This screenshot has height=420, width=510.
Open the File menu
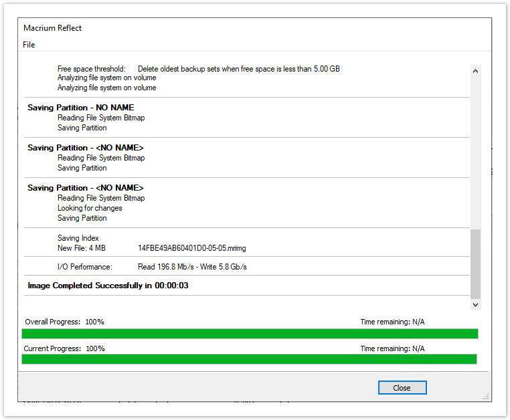pyautogui.click(x=29, y=45)
